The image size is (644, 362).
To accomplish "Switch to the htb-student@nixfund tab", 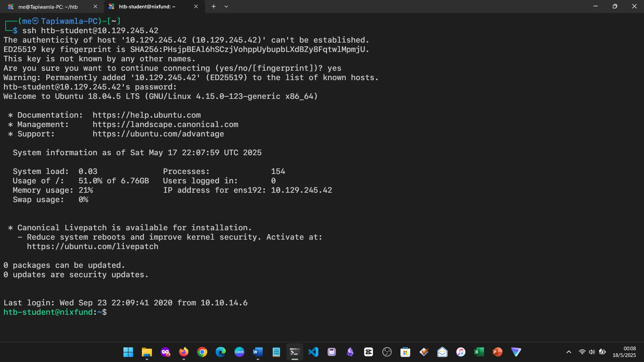I will (148, 6).
